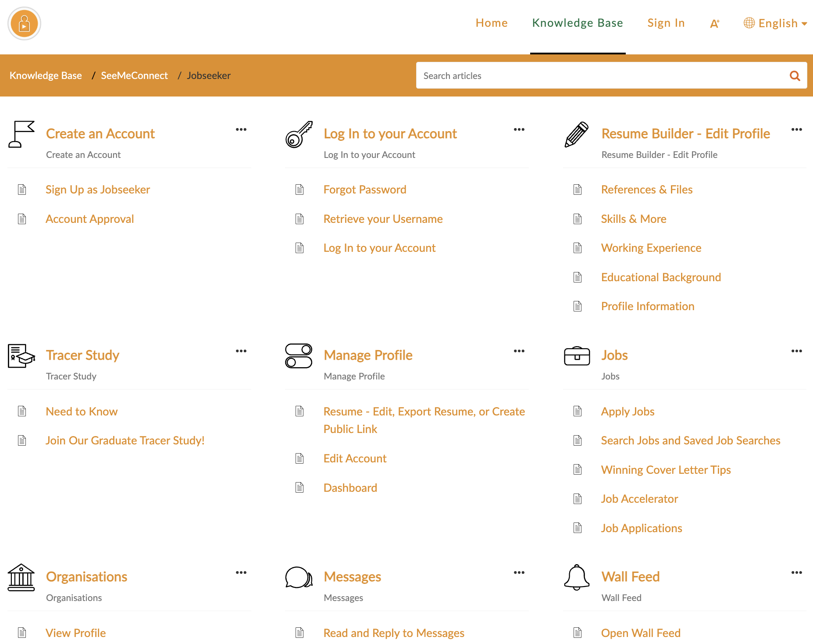813x644 pixels.
Task: Open the Tracer Study section heading
Action: pyautogui.click(x=82, y=355)
